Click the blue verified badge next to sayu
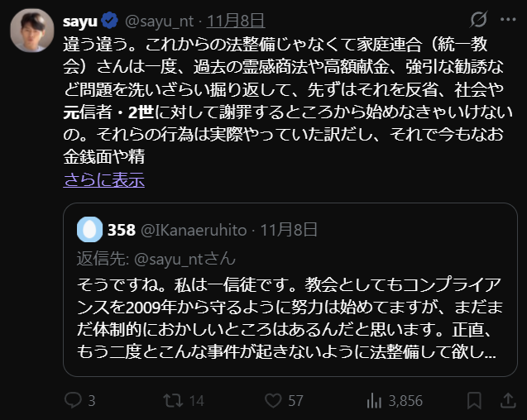 [111, 20]
